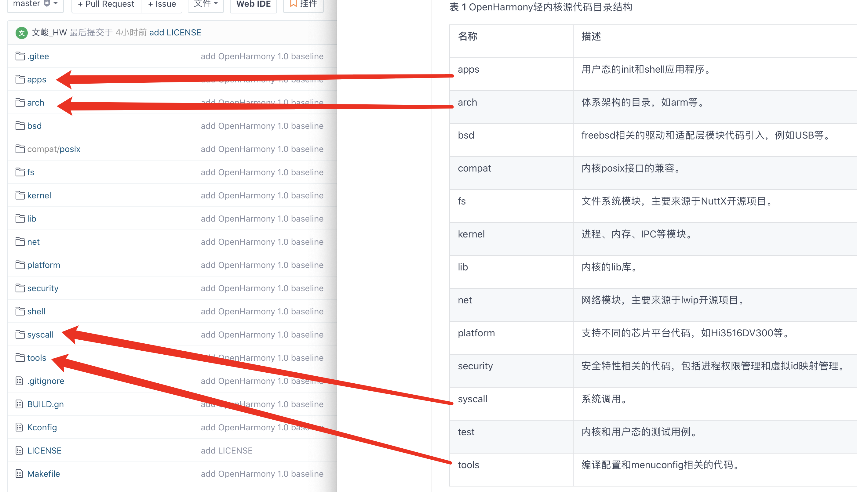Click the description '系统调用。'
Viewport: 868px width, 492px height.
tap(605, 399)
